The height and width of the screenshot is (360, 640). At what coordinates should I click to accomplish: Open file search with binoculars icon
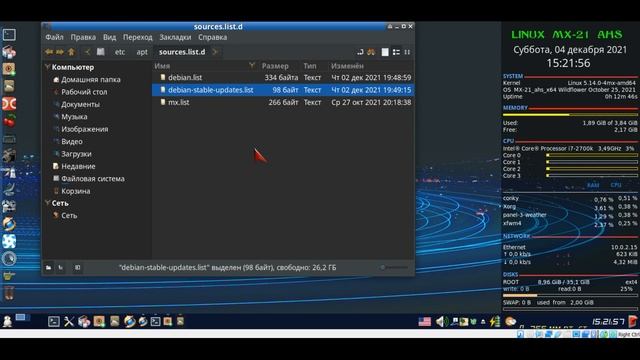click(x=371, y=52)
